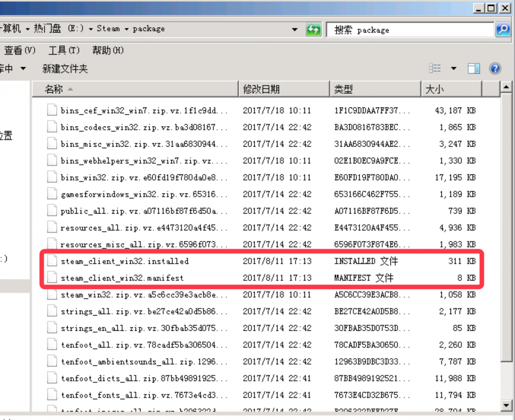This screenshot has width=515, height=420.
Task: Click file name steam_client_win32.manifest
Action: (x=122, y=278)
